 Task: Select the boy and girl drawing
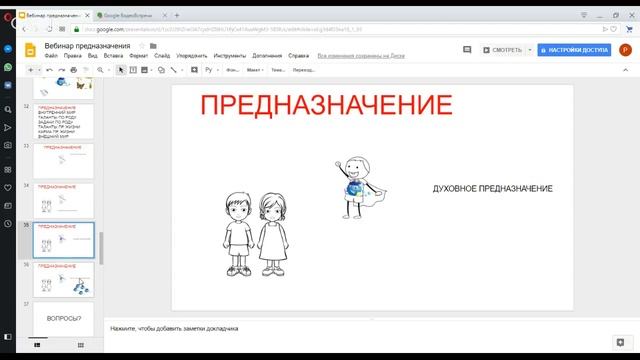(x=256, y=234)
